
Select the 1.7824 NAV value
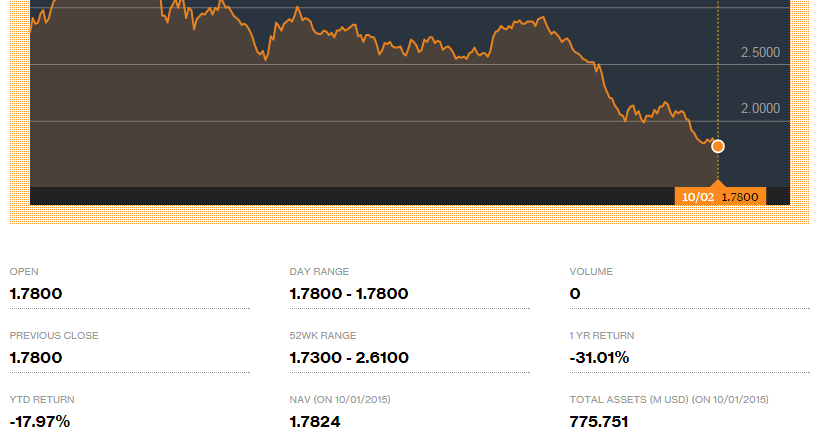pyautogui.click(x=315, y=421)
